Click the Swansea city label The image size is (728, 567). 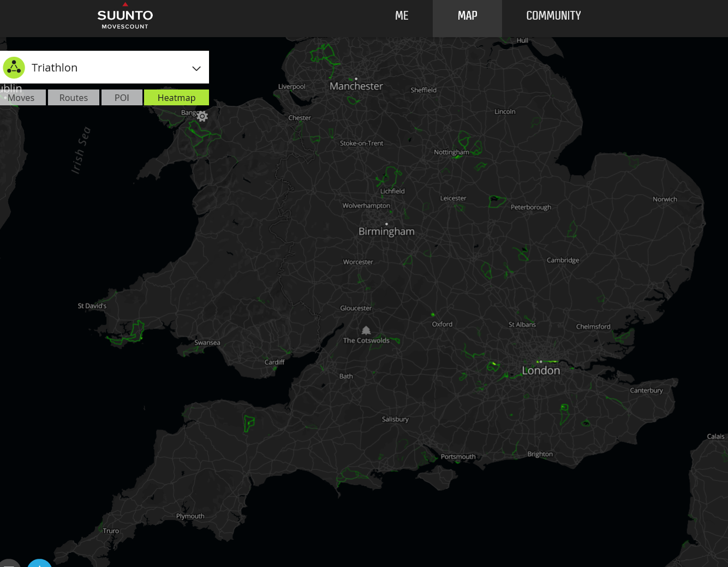(x=207, y=343)
